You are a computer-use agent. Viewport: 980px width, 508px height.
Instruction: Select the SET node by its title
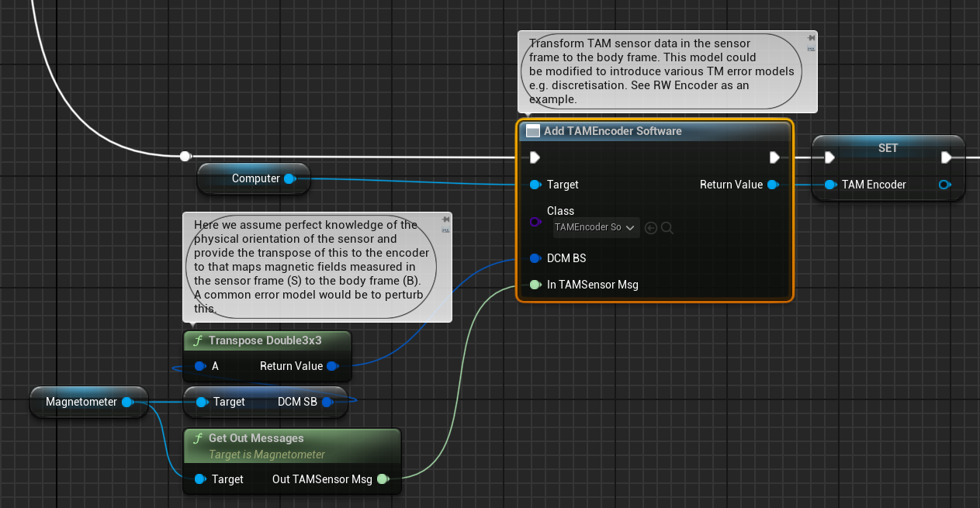pos(888,148)
